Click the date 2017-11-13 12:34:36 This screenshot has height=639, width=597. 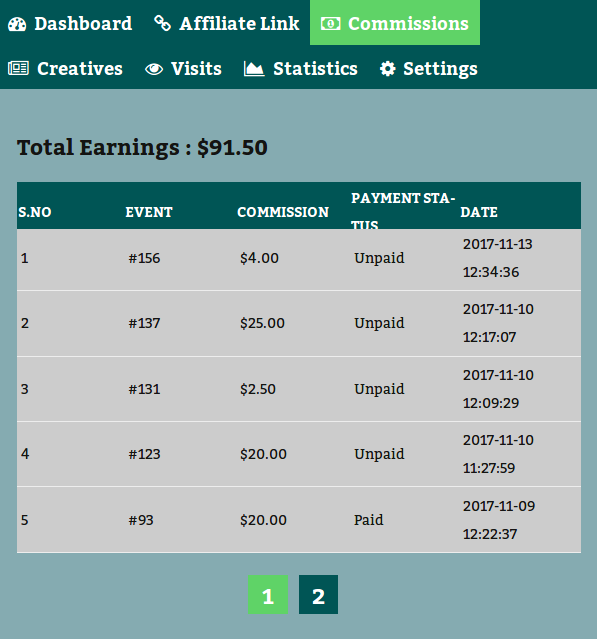tap(498, 258)
